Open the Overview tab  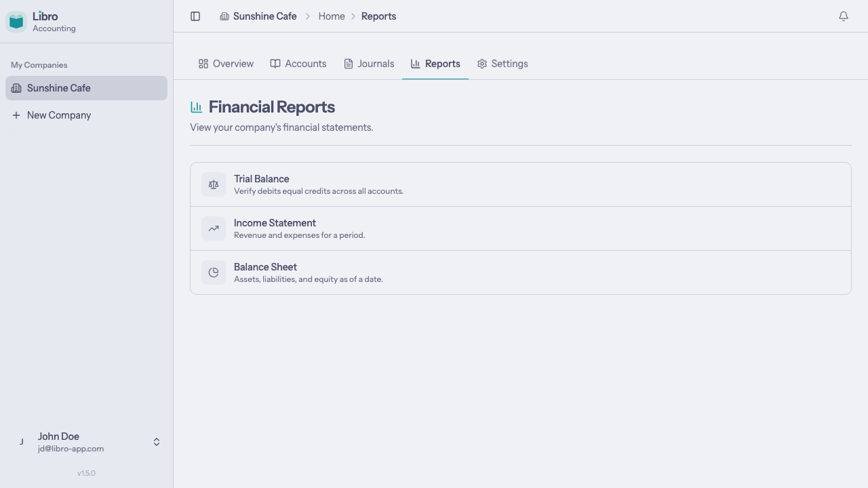226,63
